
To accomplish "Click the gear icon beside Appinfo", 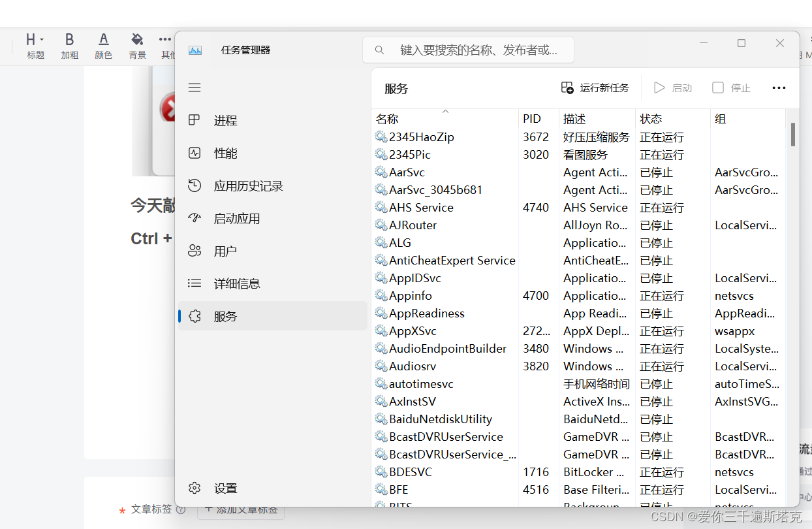I will coord(381,295).
